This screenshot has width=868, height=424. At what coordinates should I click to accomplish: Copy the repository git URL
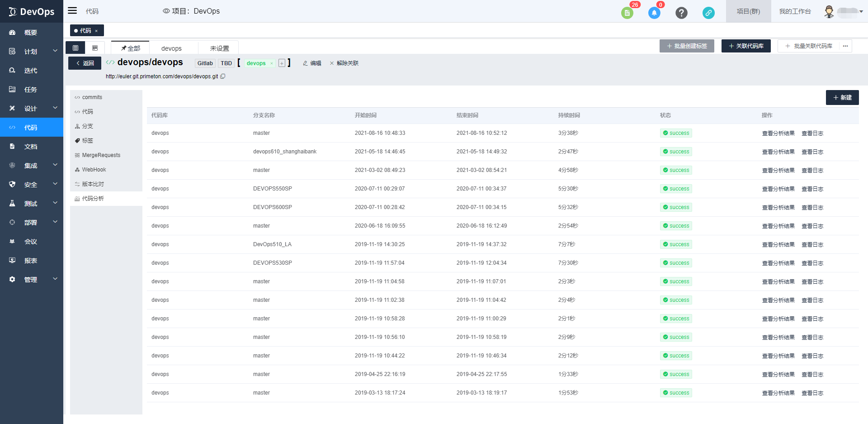223,76
